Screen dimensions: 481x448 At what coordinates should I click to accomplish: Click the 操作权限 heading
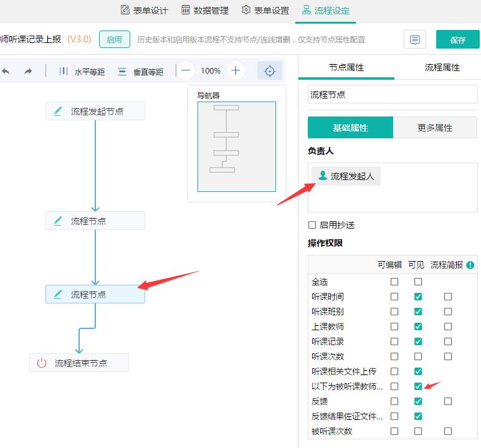(325, 244)
